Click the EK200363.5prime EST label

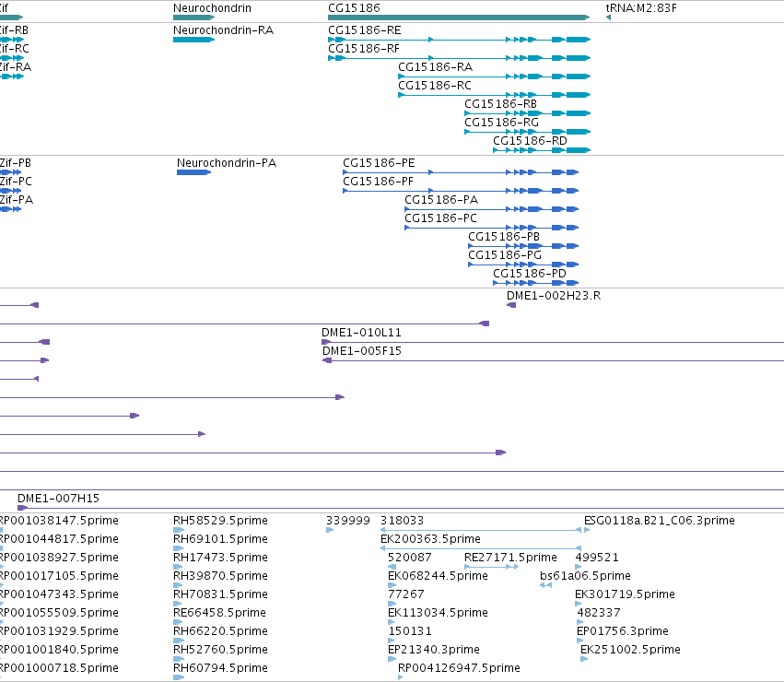coord(430,539)
